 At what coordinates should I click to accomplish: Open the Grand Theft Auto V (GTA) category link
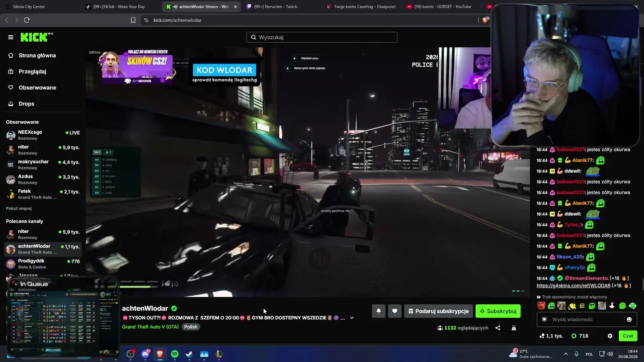[x=150, y=327]
